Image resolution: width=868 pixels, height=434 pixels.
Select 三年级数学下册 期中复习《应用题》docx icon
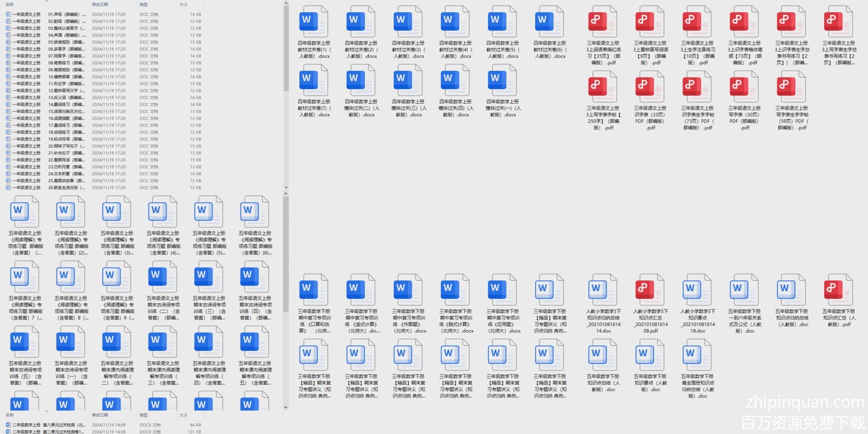(502, 290)
